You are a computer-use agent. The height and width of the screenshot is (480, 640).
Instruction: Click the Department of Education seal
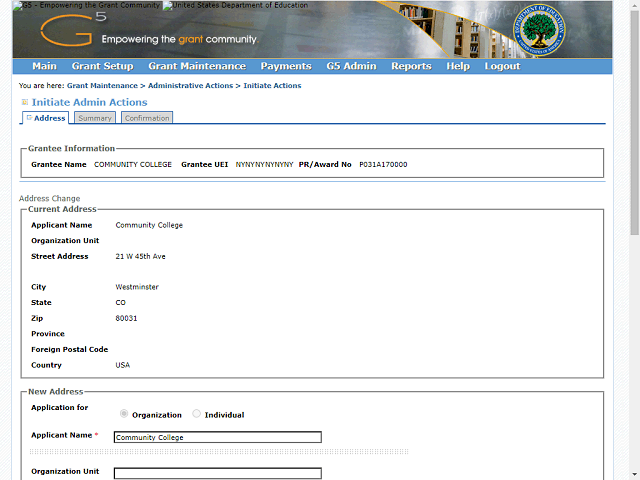[540, 32]
